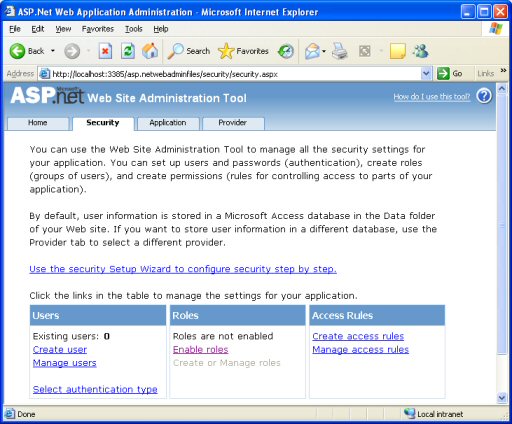Viewport: 512px width, 424px height.
Task: Open the File menu
Action: [15, 29]
